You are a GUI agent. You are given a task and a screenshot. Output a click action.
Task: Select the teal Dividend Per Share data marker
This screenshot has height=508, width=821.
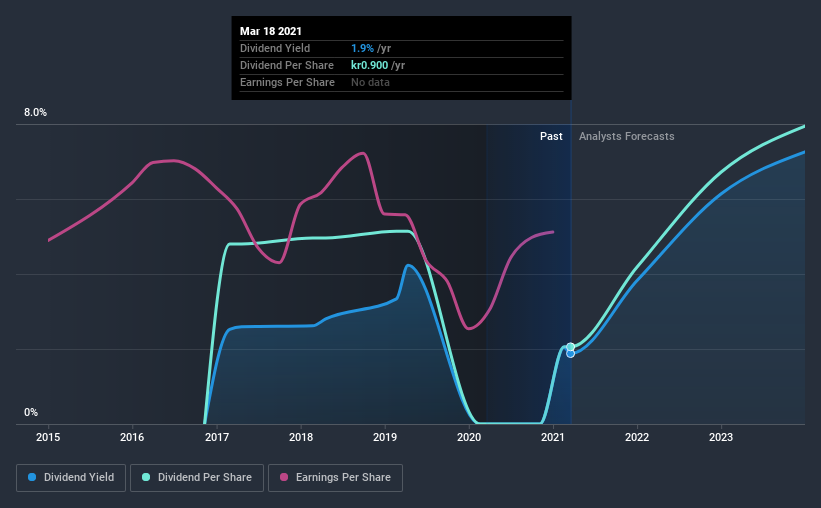tap(571, 347)
